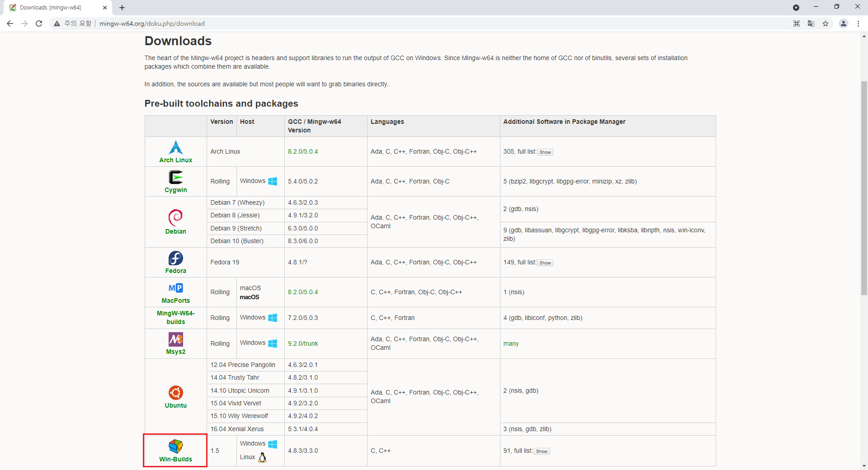Viewport: 868px width, 470px height.
Task: Click the 9.2.0/trunk version link
Action: point(303,343)
